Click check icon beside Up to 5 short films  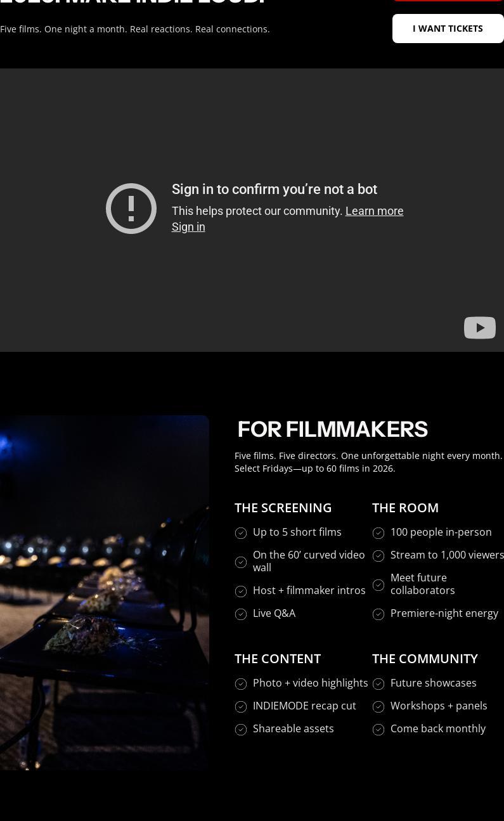[241, 533]
